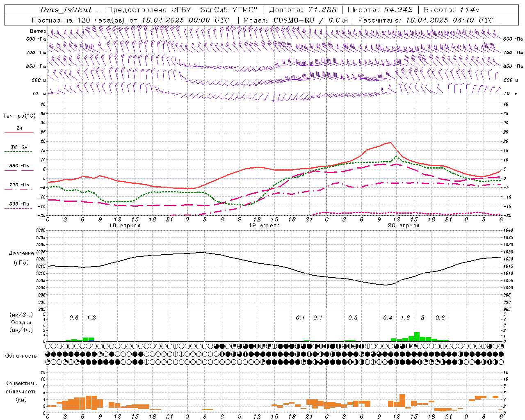
Task: Click the "Ветер" wind panel label
Action: 38,31
